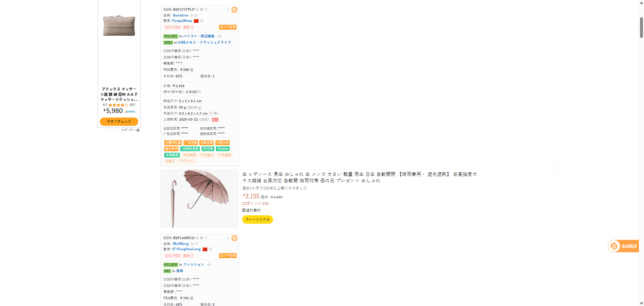Open the bar chart icon next to パソコン・周辺機器 rank
Viewport: 644px width, 306px height.
pyautogui.click(x=220, y=36)
